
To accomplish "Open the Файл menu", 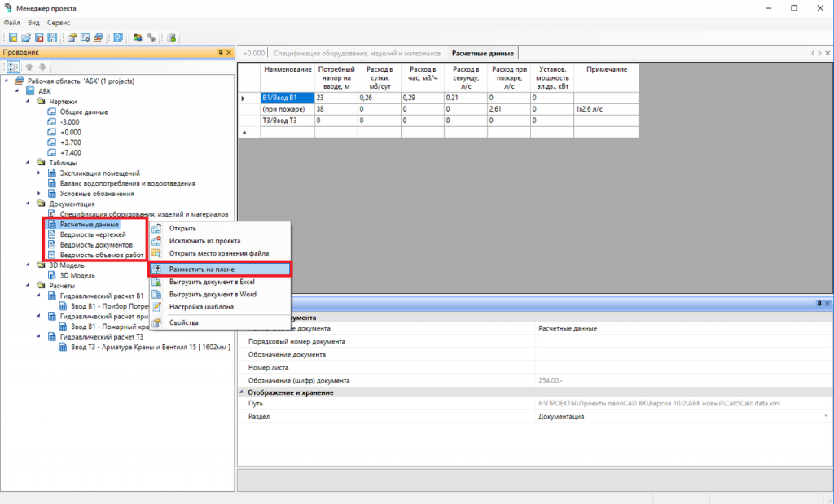I will coord(11,23).
